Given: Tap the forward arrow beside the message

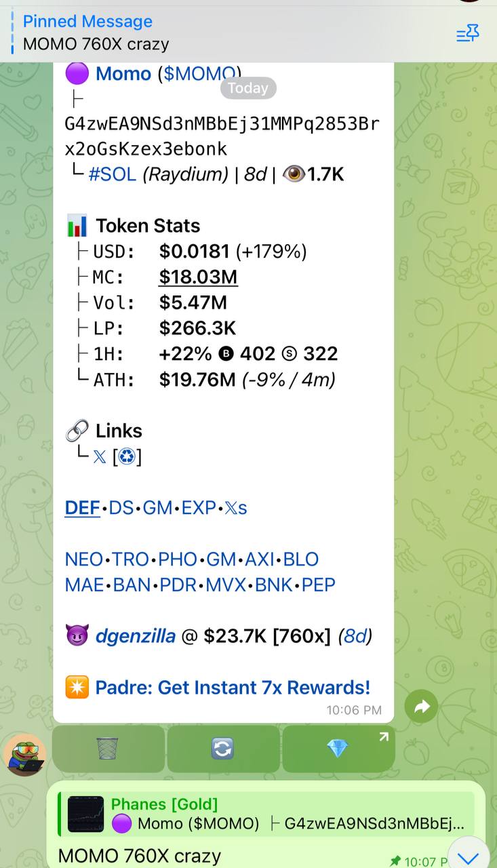Looking at the screenshot, I should [422, 707].
